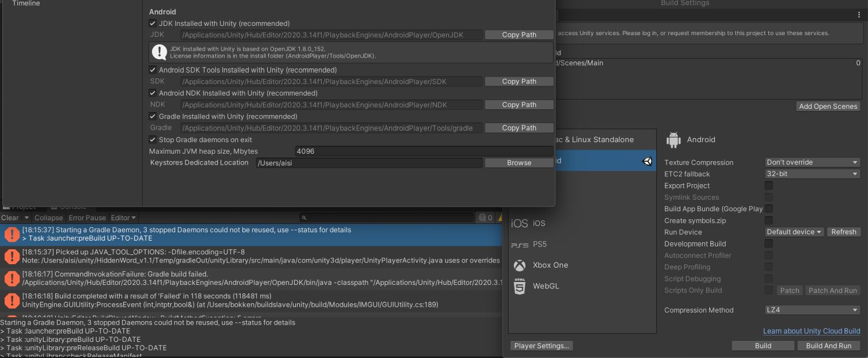Viewport: 868px width, 358px height.
Task: Click the JDK info warning icon
Action: click(159, 52)
